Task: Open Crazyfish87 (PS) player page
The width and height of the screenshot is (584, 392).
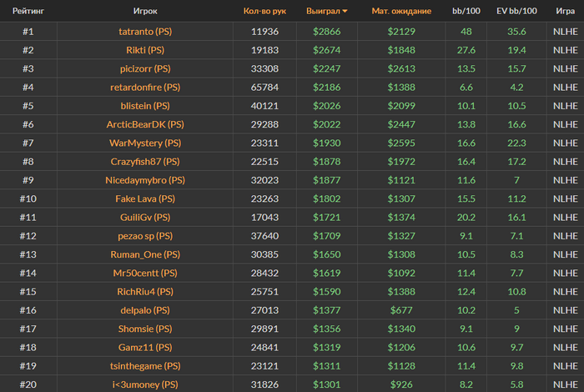Action: (x=145, y=162)
